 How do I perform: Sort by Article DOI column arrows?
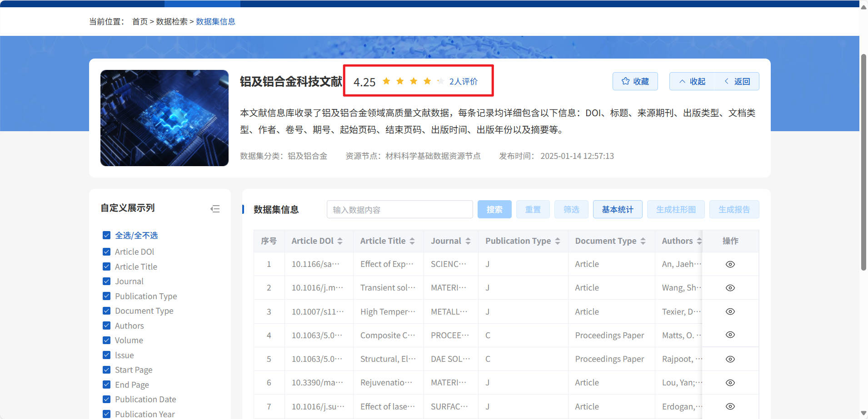[340, 241]
